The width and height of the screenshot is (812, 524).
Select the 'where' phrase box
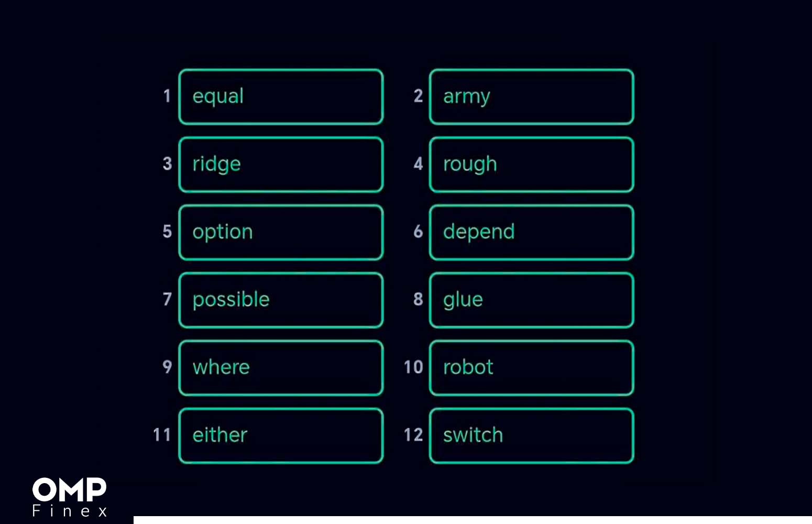pyautogui.click(x=281, y=368)
